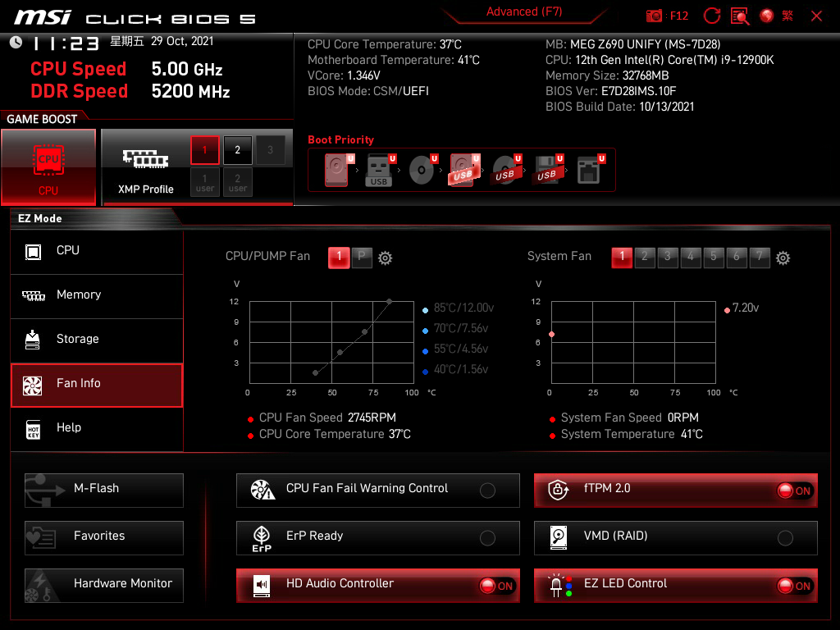Click the CPU Fan Fail Warning icon
Screen dimensions: 840x630
tap(262, 490)
